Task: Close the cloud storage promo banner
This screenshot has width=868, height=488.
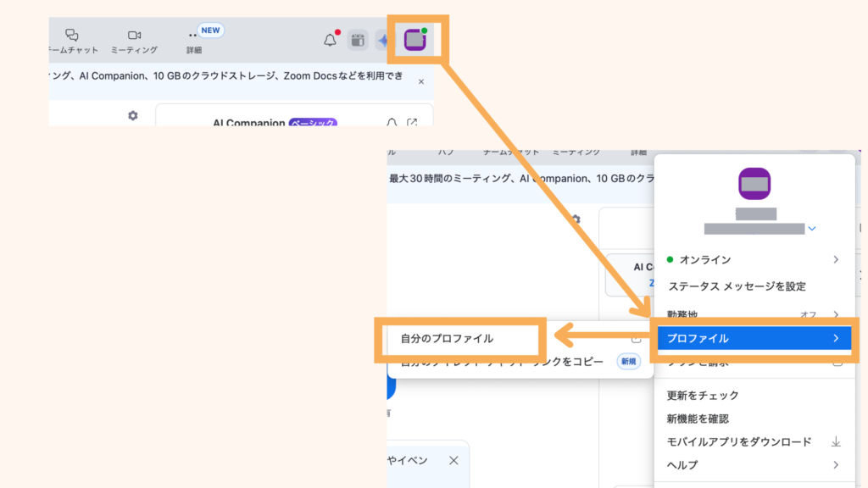Action: 420,80
